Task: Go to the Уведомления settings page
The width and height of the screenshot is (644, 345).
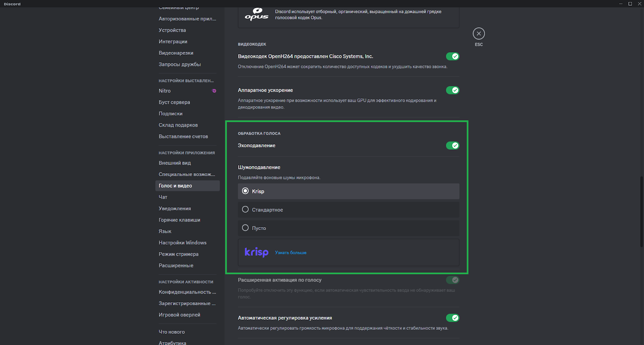Action: (175, 208)
